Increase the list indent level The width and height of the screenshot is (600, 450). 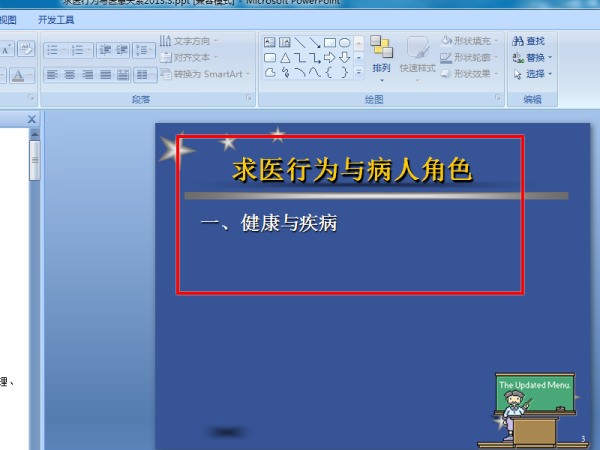122,50
